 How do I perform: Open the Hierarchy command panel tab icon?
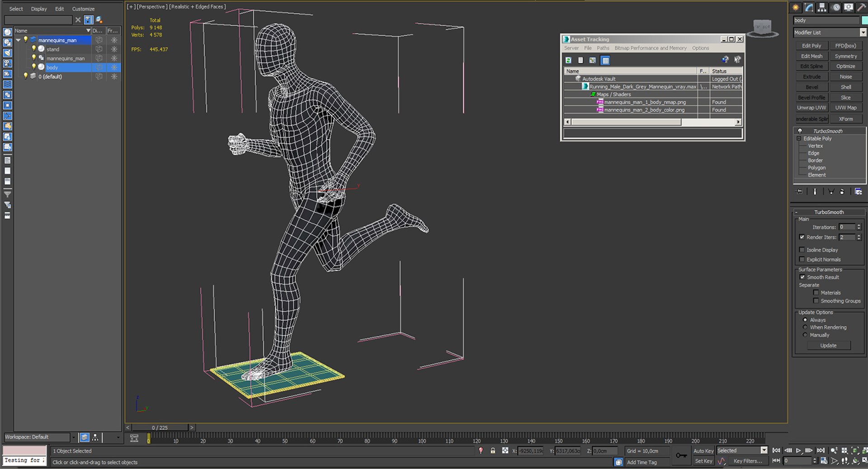[x=822, y=8]
